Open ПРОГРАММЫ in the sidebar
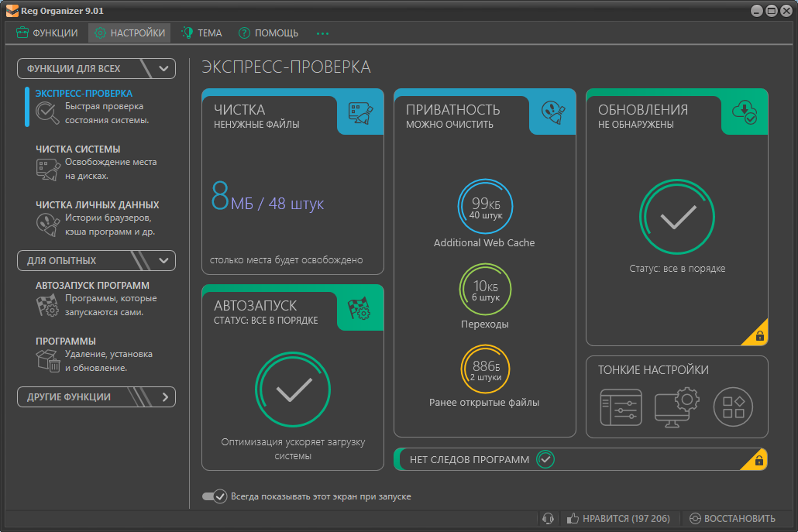This screenshot has height=532, width=798. (x=66, y=342)
